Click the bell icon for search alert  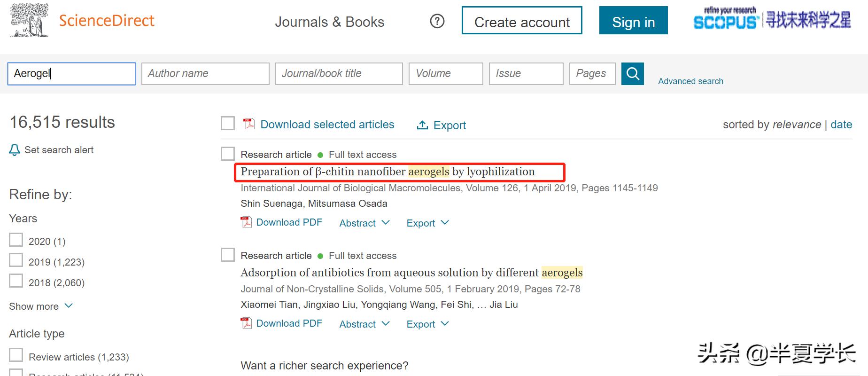[15, 150]
